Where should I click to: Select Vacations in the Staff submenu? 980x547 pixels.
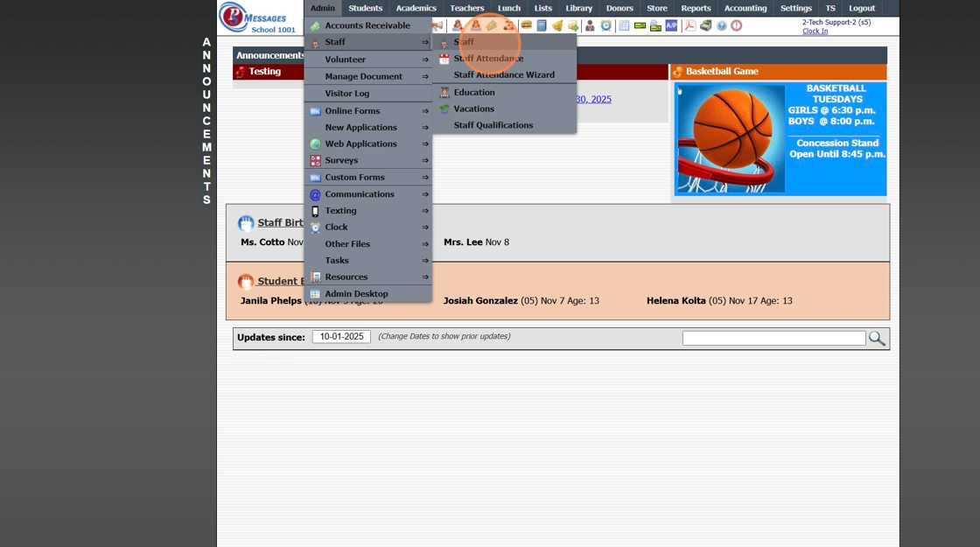504,109
